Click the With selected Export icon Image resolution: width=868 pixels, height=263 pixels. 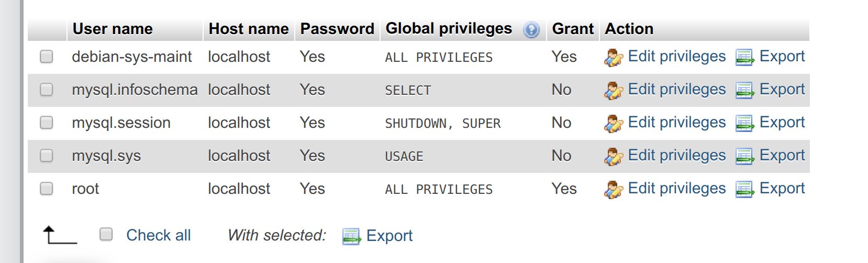351,236
